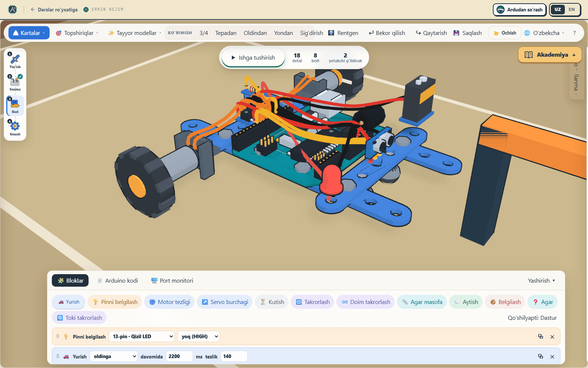Expand the Tayyor modellar menu
Viewport: 588px width, 368px height.
[135, 33]
